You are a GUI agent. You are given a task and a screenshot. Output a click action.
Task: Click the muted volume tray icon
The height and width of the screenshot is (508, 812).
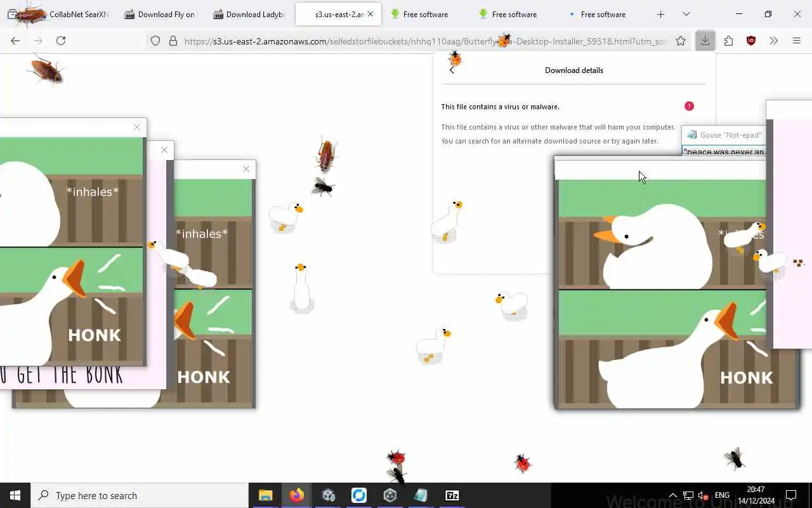pyautogui.click(x=703, y=495)
